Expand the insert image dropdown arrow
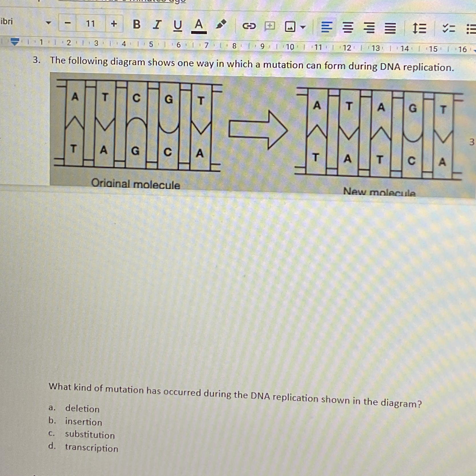 point(303,27)
